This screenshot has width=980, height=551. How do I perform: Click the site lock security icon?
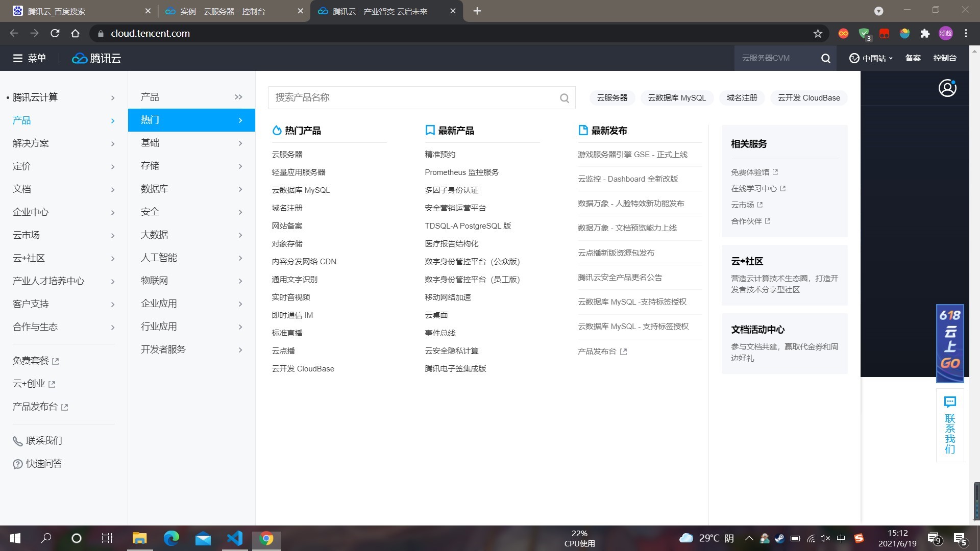(x=101, y=34)
